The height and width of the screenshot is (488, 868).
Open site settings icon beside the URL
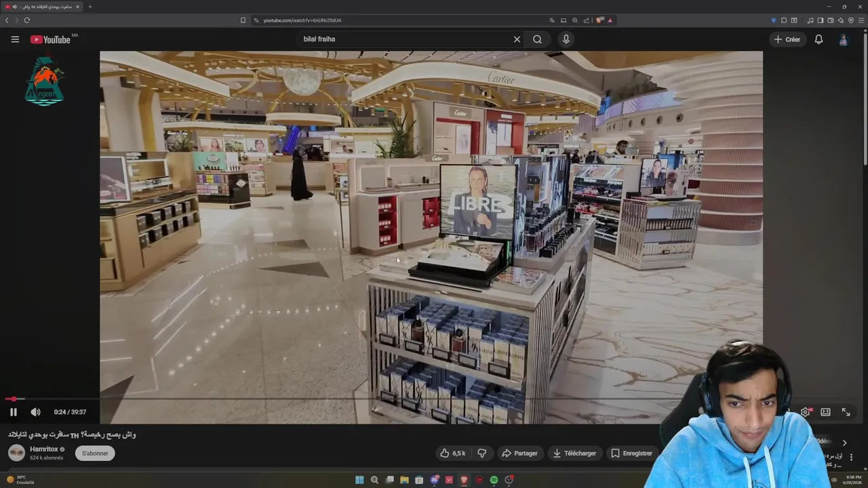(x=256, y=20)
